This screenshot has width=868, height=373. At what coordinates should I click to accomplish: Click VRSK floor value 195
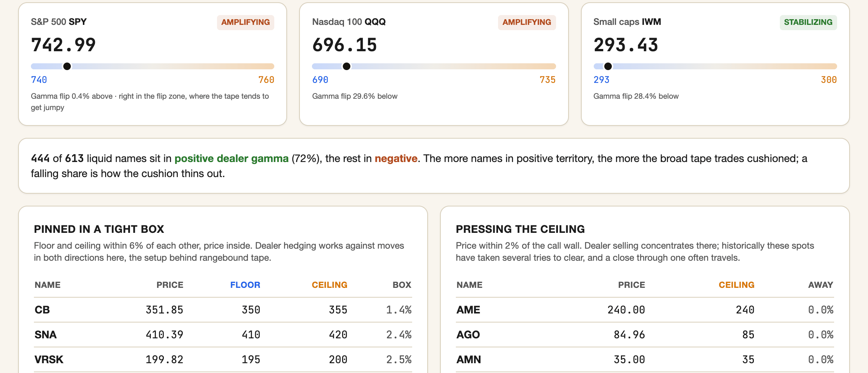coord(251,359)
